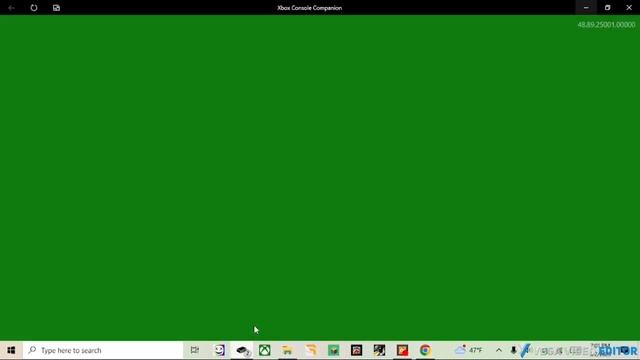Open the orange swirl app on taskbar
Screen dimensions: 640x360
(x=311, y=350)
